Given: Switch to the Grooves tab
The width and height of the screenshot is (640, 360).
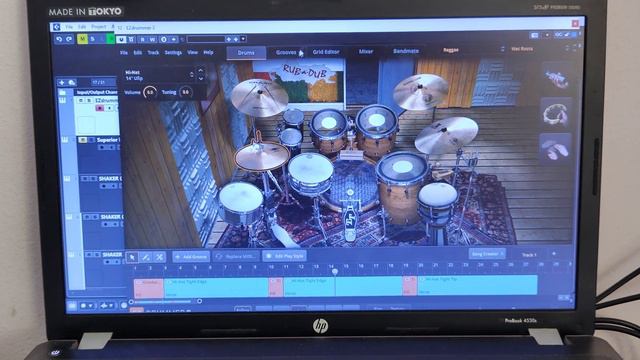Looking at the screenshot, I should click(286, 52).
